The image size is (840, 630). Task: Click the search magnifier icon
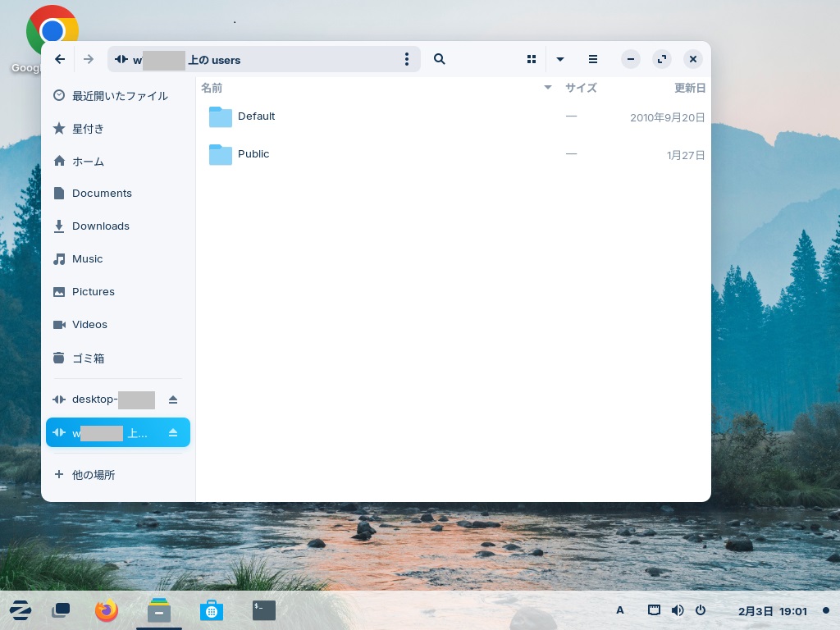[x=439, y=59]
